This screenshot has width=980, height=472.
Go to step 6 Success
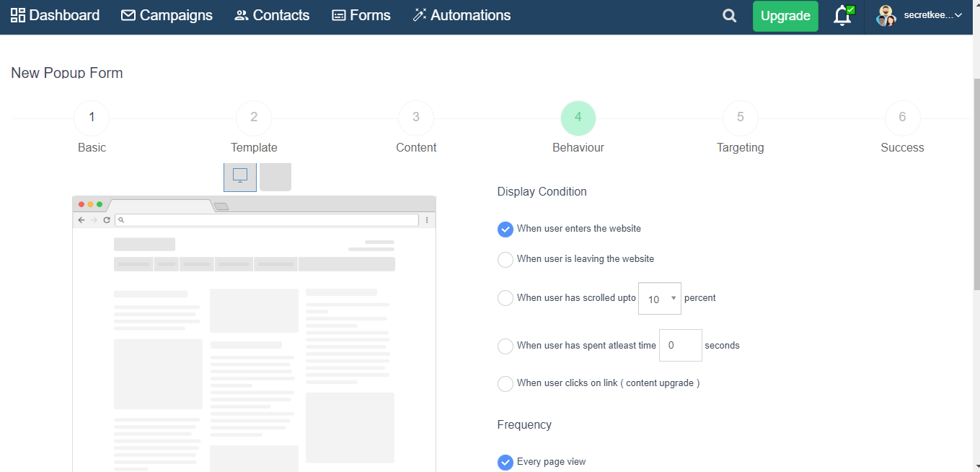pos(902,118)
